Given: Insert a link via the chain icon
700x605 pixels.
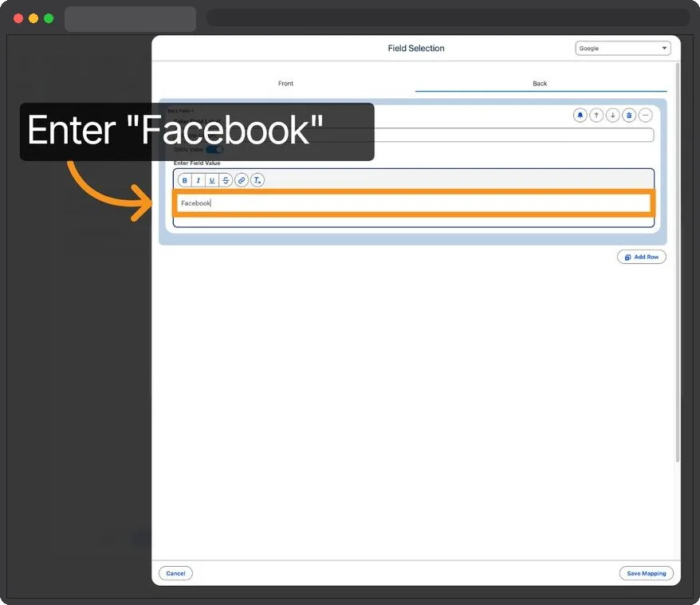Looking at the screenshot, I should pos(242,180).
